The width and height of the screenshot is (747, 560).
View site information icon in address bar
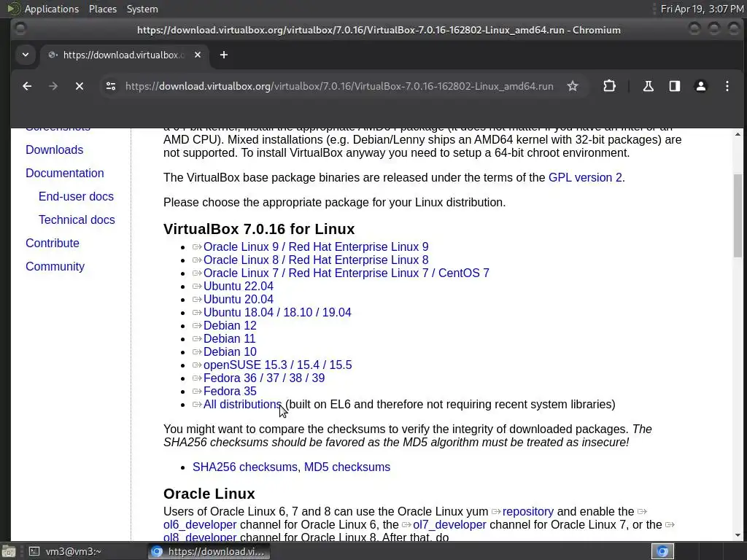[x=111, y=86]
